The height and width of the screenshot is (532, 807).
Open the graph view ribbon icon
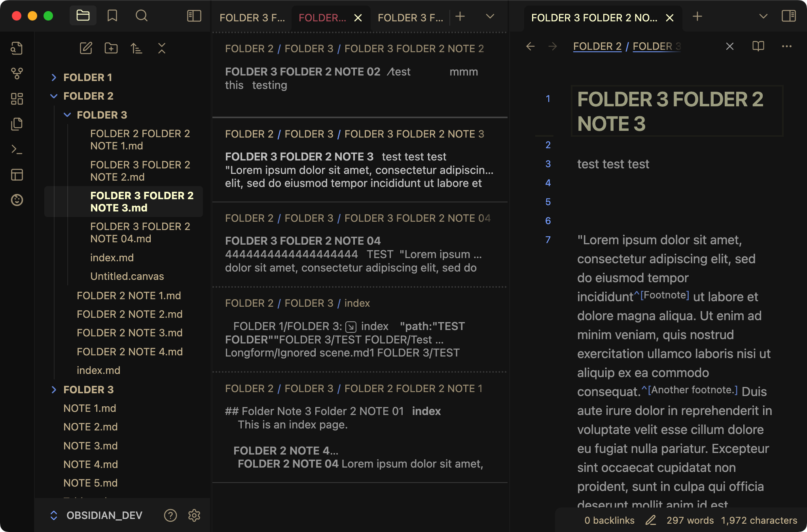(x=17, y=74)
